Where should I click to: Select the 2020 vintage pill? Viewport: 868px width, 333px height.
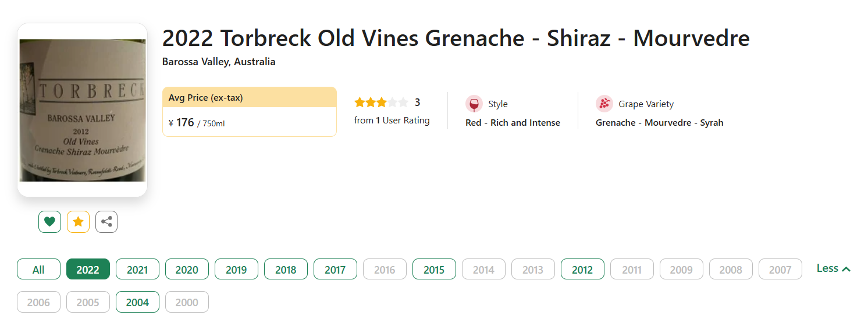(187, 270)
